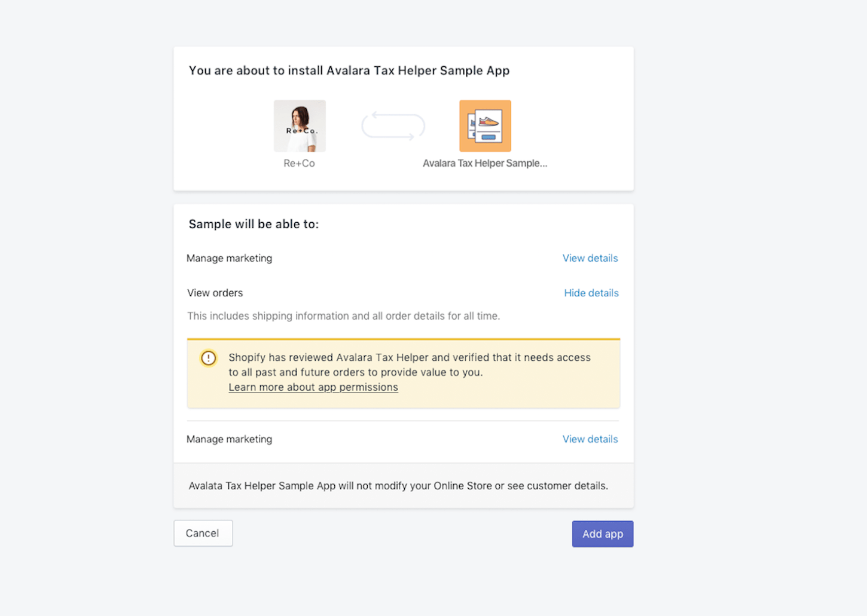Image resolution: width=867 pixels, height=616 pixels.
Task: Click the install heading about Avalara Tax Helper
Action: point(349,71)
